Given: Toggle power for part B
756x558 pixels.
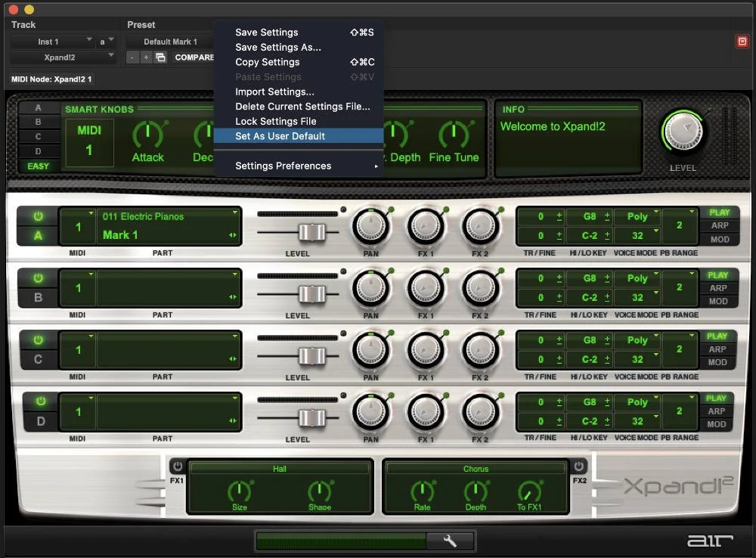Looking at the screenshot, I should click(38, 278).
